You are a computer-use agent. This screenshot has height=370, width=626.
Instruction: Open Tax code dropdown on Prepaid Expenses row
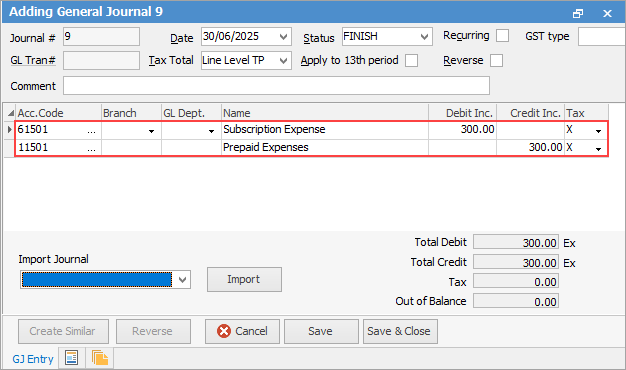pos(598,149)
